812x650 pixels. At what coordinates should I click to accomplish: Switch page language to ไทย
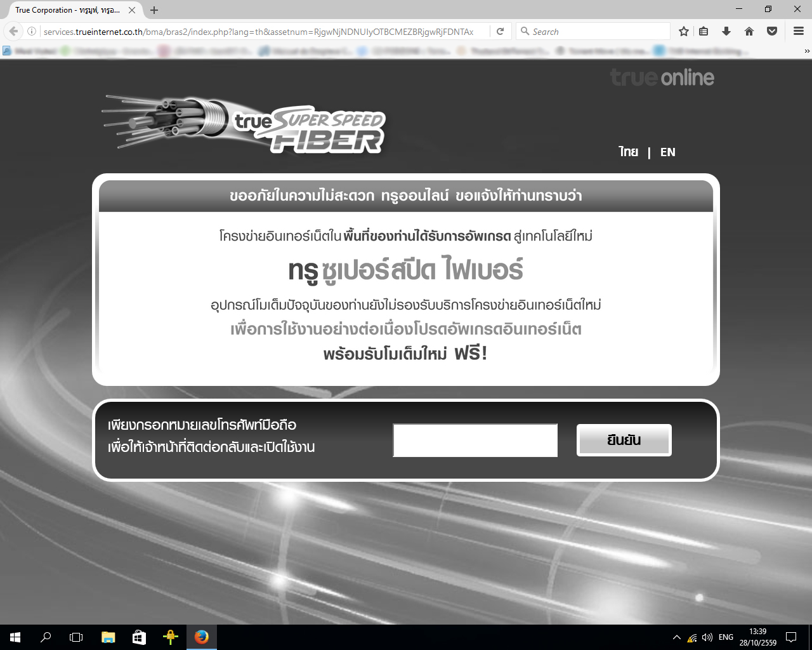(629, 152)
